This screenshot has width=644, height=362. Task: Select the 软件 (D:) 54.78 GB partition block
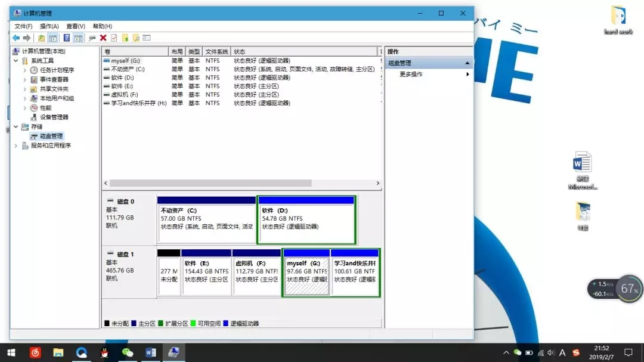306,220
